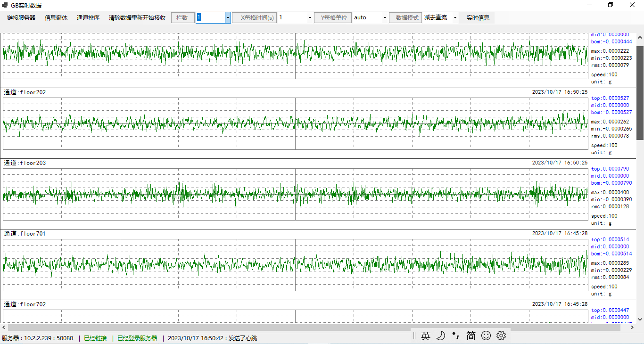Screen dimensions: 644x344
Task: Click floor202 timestamp 2023/10/17 16:50:25
Action: 560,92
